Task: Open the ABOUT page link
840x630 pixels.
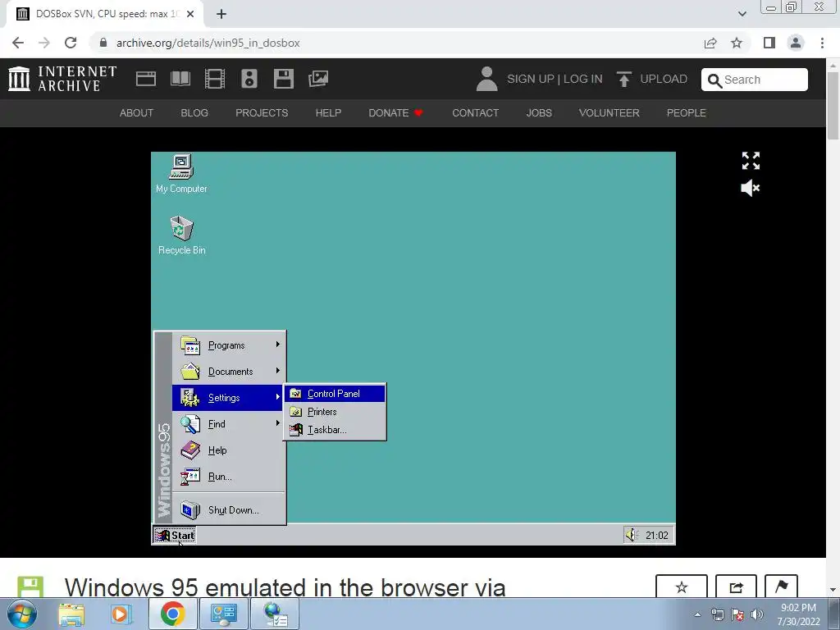Action: (136, 113)
